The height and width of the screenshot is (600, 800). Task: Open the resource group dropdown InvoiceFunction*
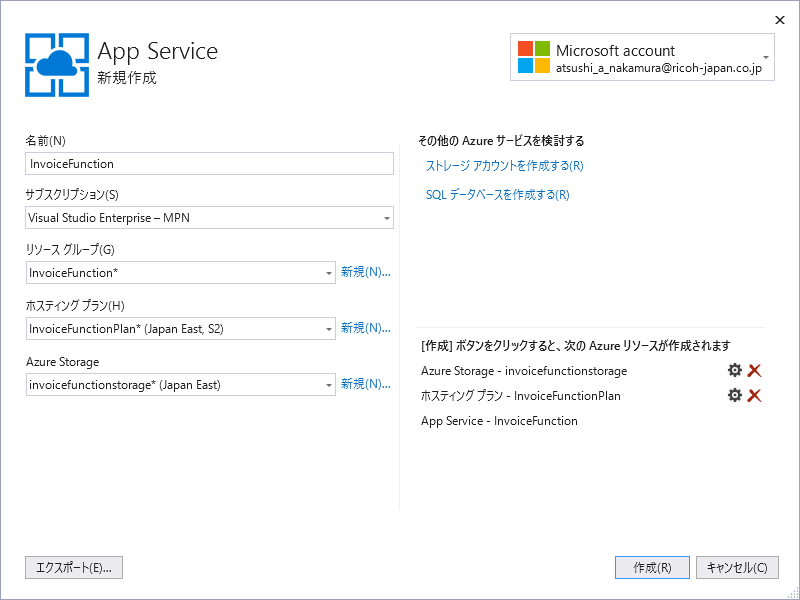point(181,272)
